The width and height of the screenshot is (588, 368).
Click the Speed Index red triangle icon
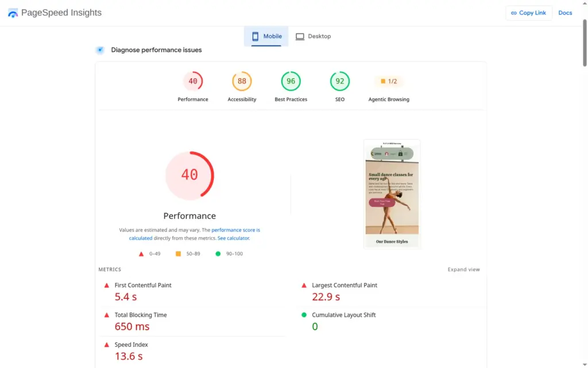click(107, 345)
